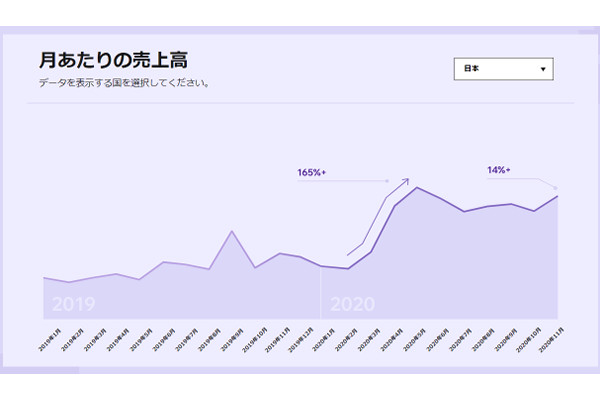
Task: Click the 2019 year watermark in chart
Action: [x=73, y=304]
